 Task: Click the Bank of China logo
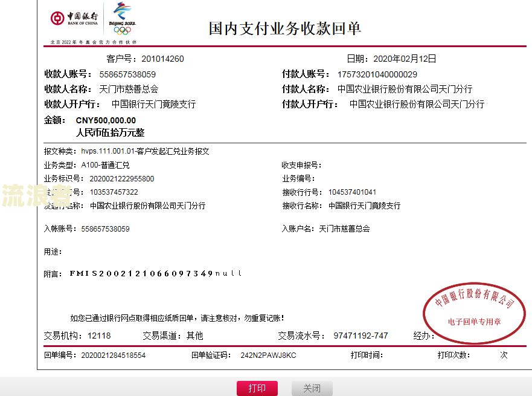(x=74, y=18)
